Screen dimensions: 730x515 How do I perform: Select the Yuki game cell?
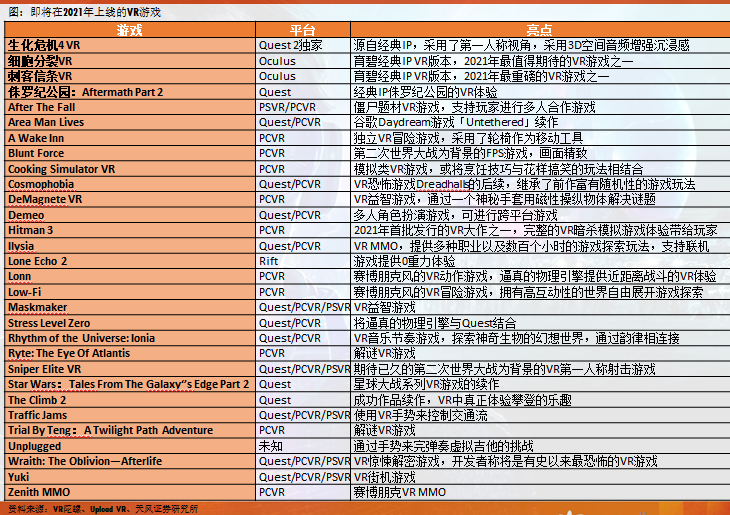click(x=130, y=477)
